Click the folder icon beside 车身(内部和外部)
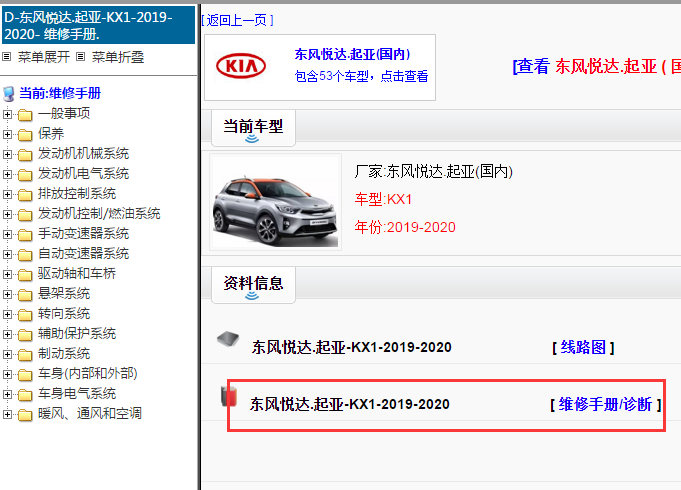 tap(25, 374)
